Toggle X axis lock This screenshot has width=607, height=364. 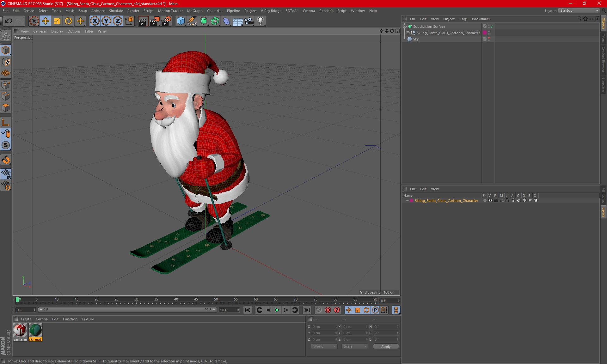point(95,21)
